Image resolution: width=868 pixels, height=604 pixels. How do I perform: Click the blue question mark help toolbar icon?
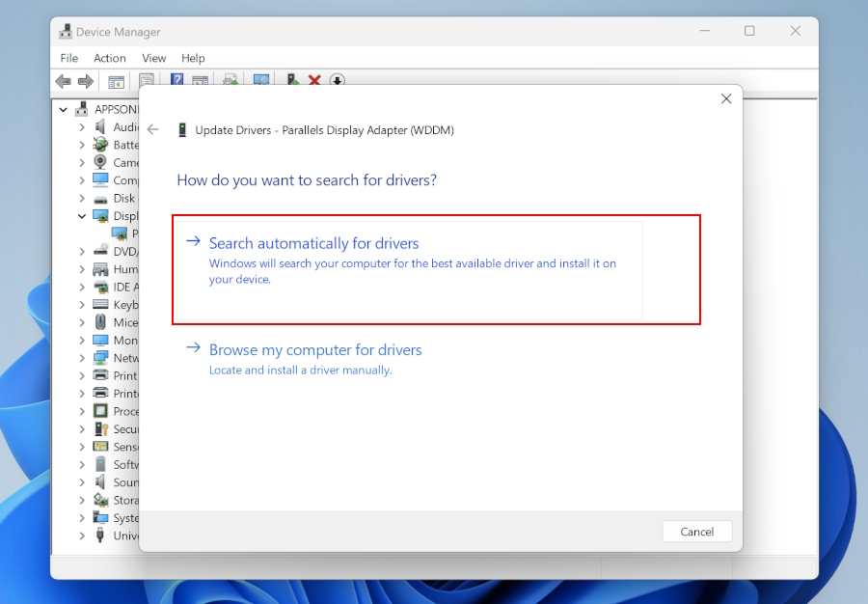176,81
